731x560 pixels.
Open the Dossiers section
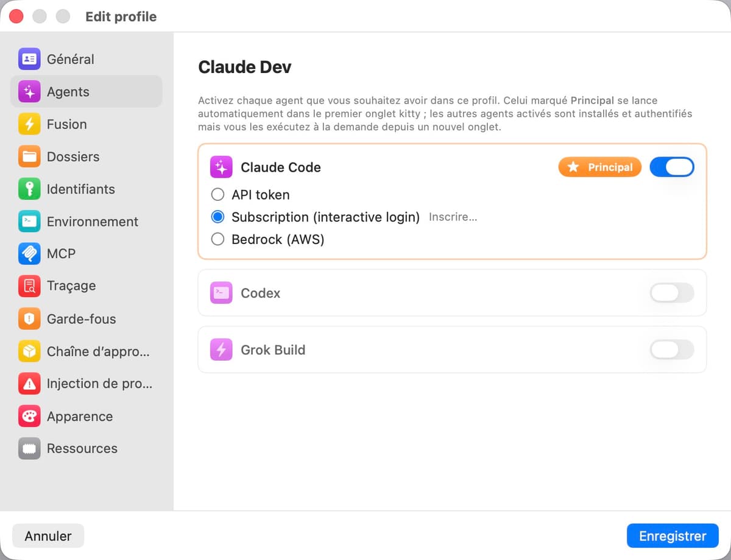87,156
